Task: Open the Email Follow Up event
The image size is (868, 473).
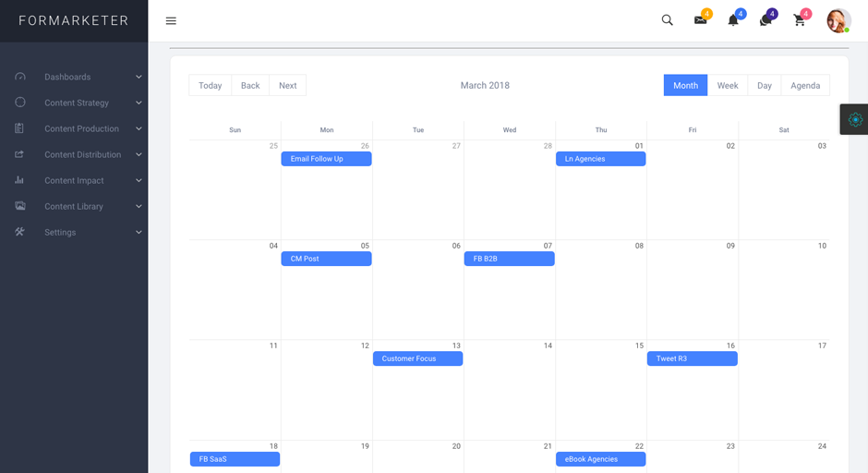Action: point(326,159)
